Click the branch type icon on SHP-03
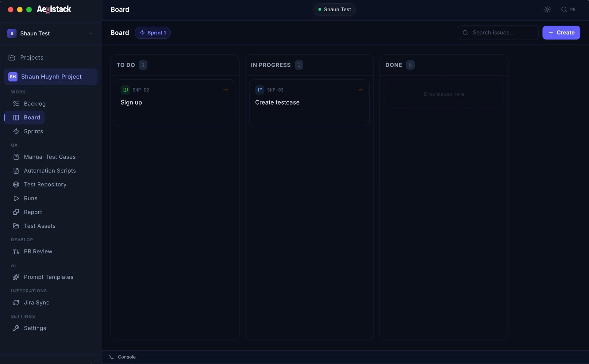 coord(260,90)
